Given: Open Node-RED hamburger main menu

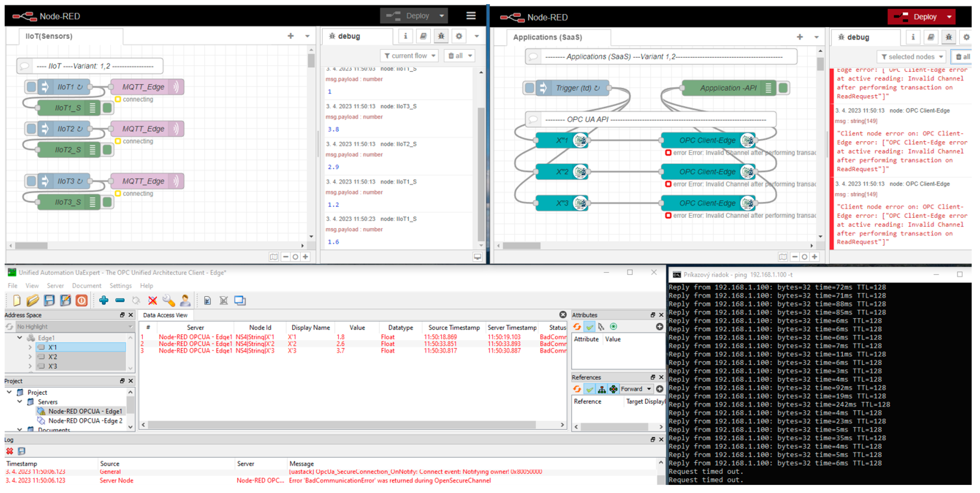Looking at the screenshot, I should [471, 16].
